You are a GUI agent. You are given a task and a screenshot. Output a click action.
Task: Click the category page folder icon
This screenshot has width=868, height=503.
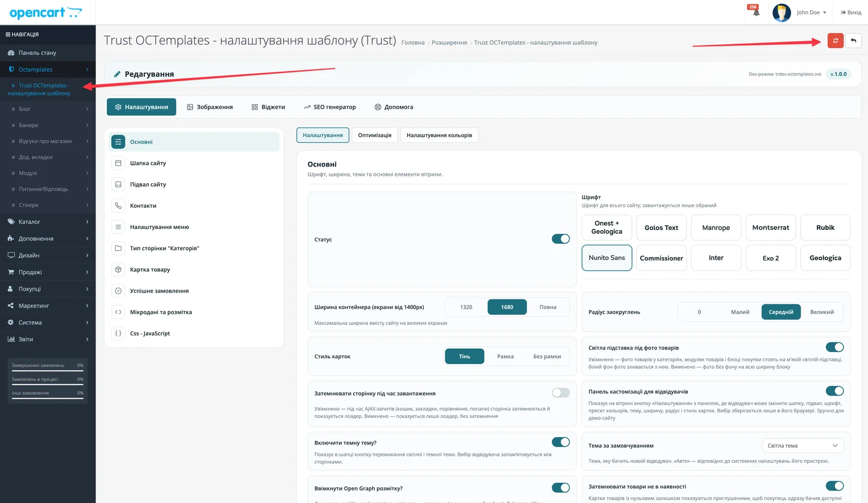118,249
